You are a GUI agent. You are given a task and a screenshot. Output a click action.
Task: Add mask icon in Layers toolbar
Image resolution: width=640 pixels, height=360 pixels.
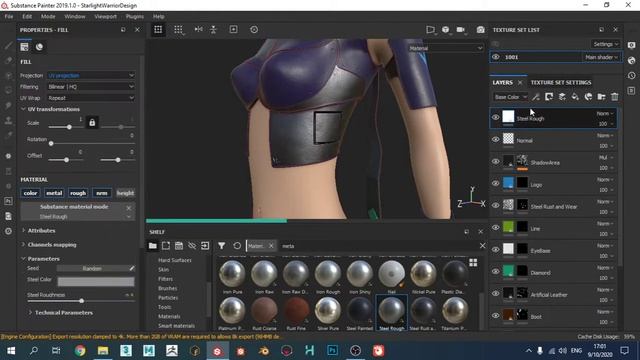coord(549,97)
